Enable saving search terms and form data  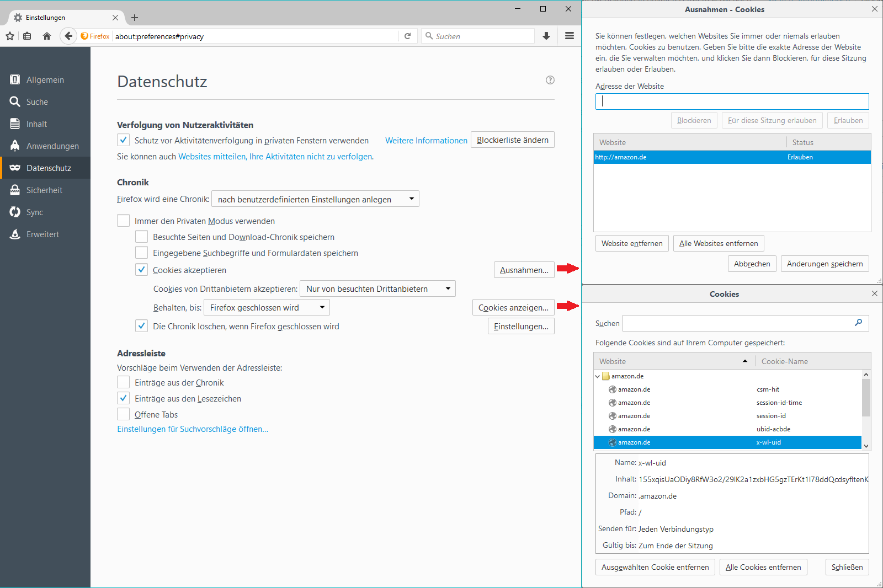141,253
